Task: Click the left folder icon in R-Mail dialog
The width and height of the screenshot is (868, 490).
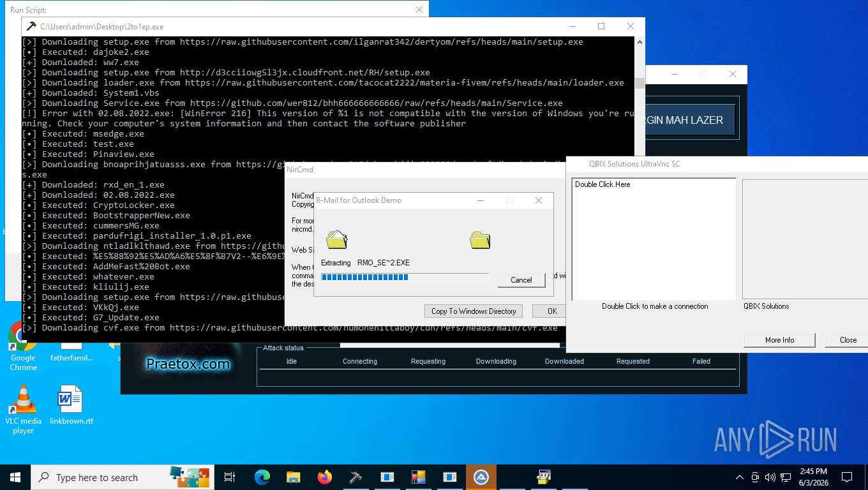Action: (336, 239)
